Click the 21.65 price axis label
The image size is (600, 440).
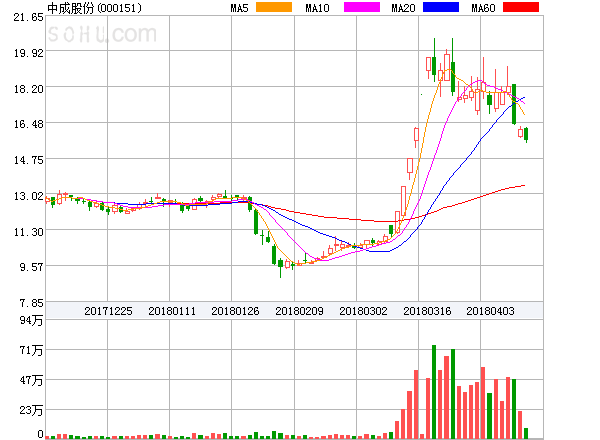click(29, 17)
